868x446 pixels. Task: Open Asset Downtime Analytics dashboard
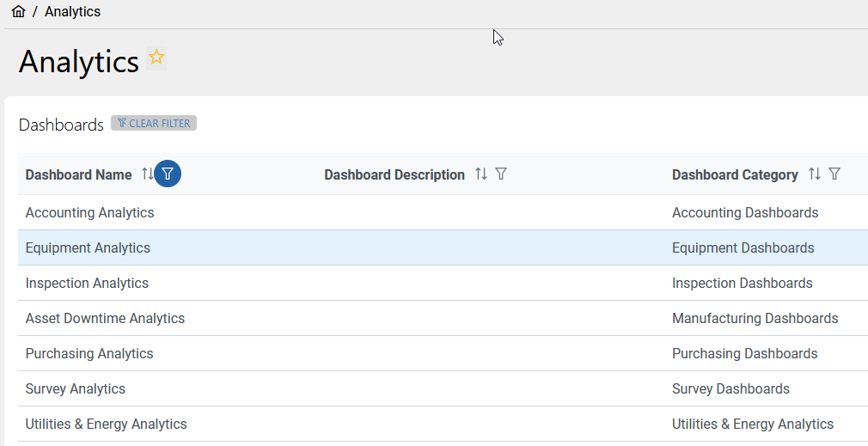105,318
